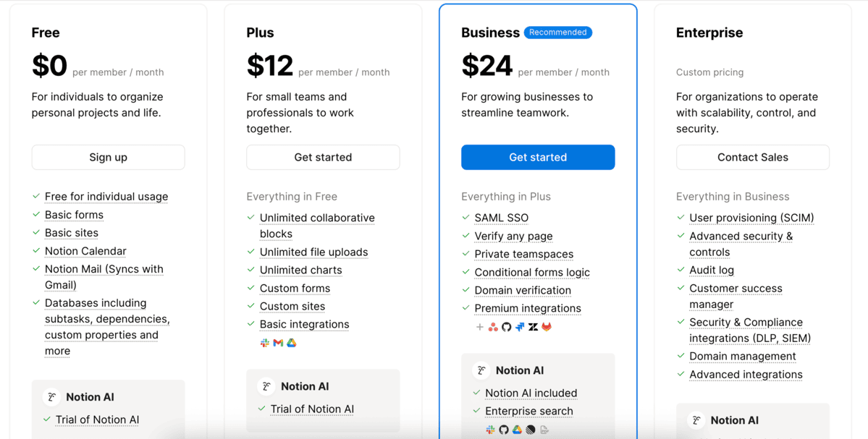Click the GitLab fox icon
The width and height of the screenshot is (868, 439).
(547, 327)
